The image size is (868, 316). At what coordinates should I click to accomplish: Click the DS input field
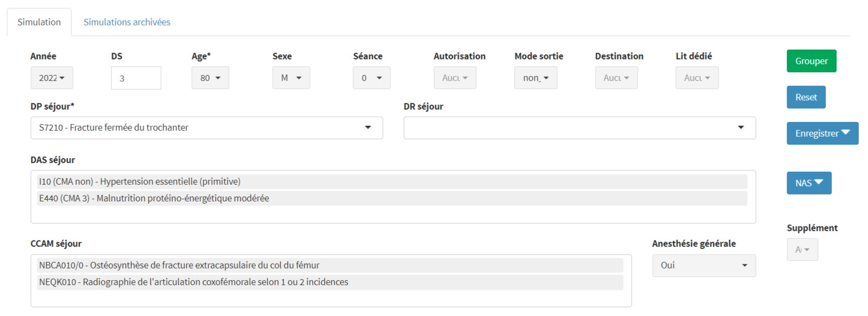pos(136,78)
